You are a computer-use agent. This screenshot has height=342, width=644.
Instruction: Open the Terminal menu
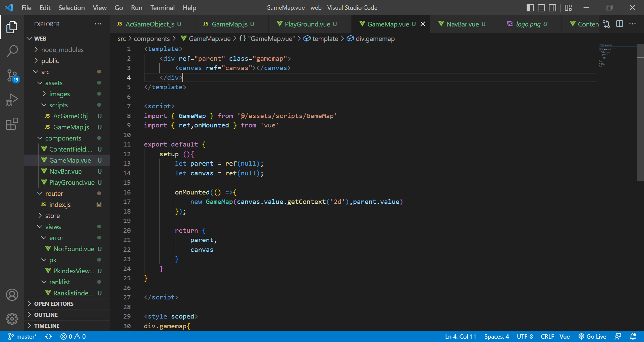(162, 8)
